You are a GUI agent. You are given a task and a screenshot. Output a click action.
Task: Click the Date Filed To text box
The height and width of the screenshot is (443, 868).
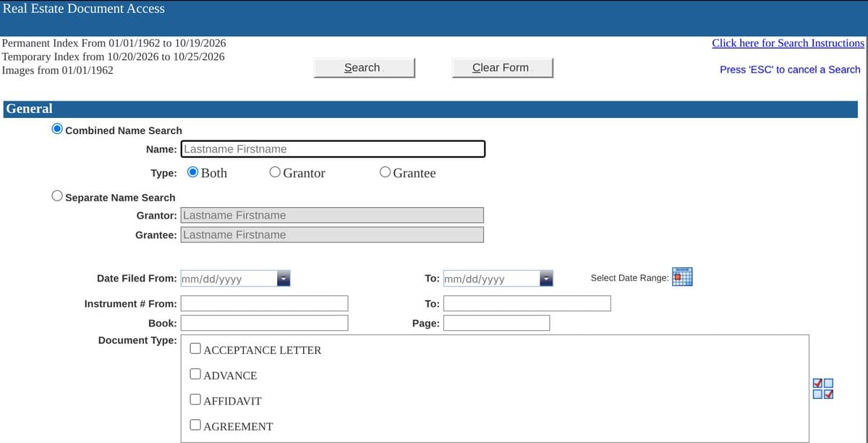pos(490,279)
